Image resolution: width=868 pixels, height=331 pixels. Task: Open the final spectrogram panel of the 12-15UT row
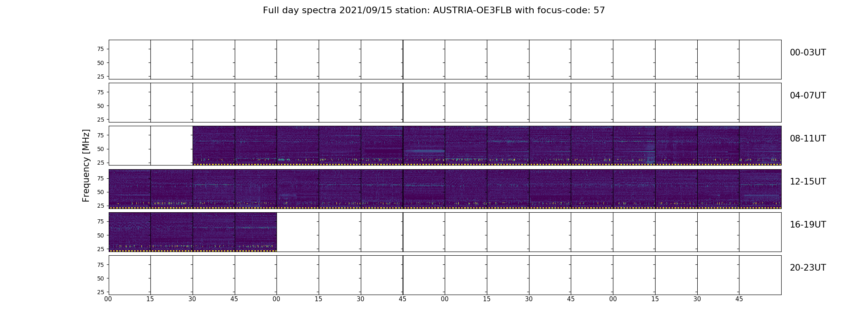click(760, 189)
